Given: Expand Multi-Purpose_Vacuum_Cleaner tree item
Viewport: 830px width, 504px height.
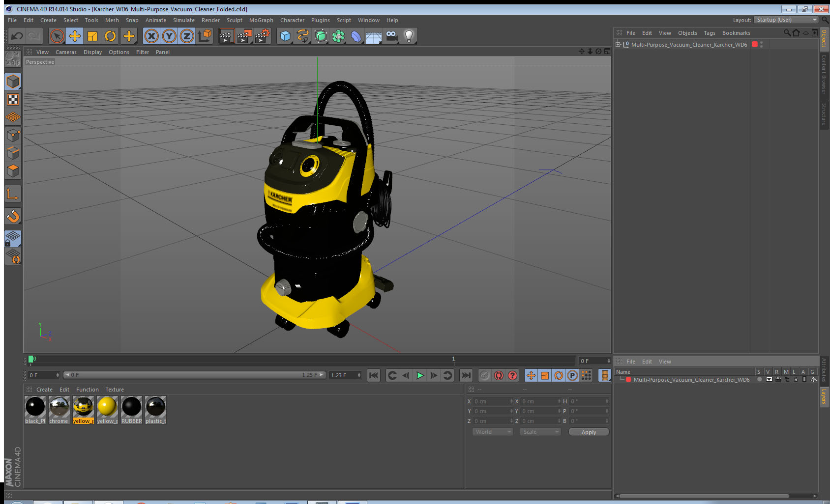Looking at the screenshot, I should click(x=618, y=44).
